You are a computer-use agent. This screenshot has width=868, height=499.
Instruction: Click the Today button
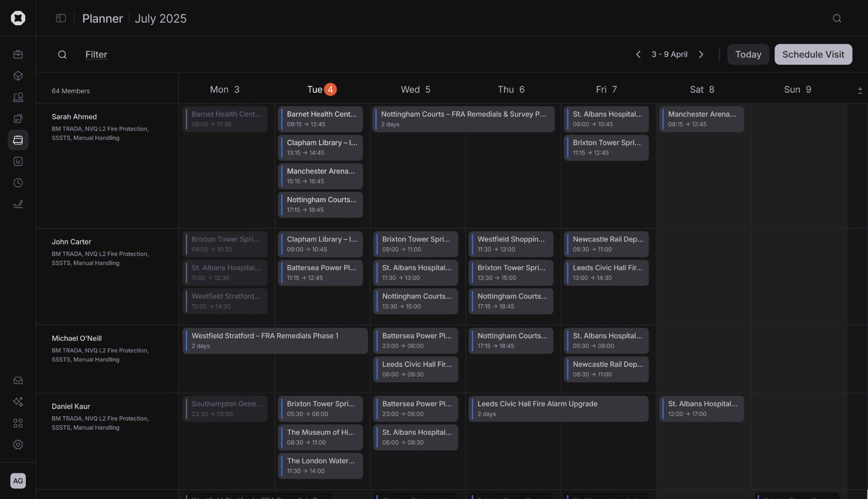coord(748,54)
